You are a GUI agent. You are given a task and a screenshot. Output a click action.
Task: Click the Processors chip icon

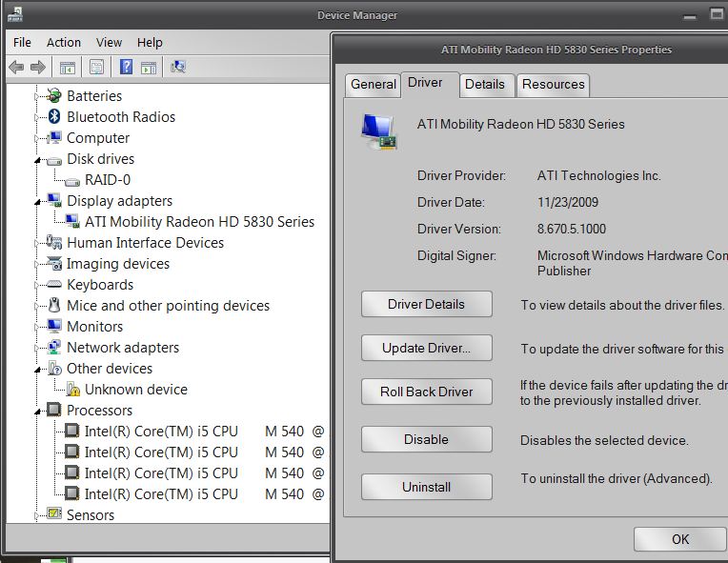pyautogui.click(x=54, y=410)
